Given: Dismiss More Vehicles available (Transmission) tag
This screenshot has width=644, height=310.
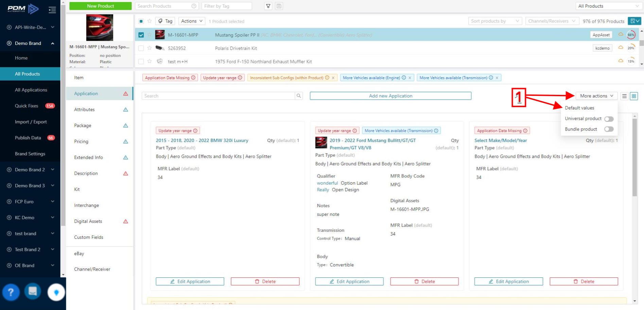Looking at the screenshot, I should [x=497, y=78].
